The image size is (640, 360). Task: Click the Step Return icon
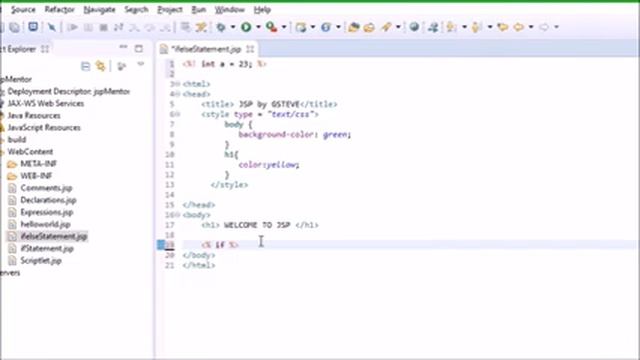(x=165, y=27)
